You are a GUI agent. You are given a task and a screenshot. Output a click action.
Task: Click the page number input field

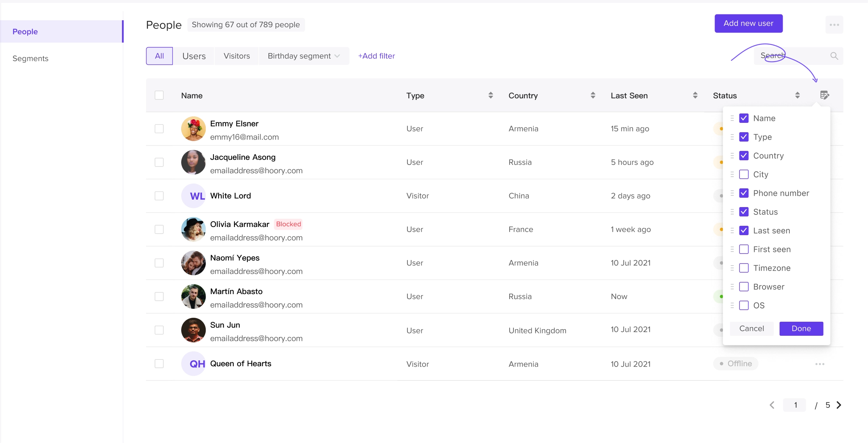pyautogui.click(x=795, y=405)
